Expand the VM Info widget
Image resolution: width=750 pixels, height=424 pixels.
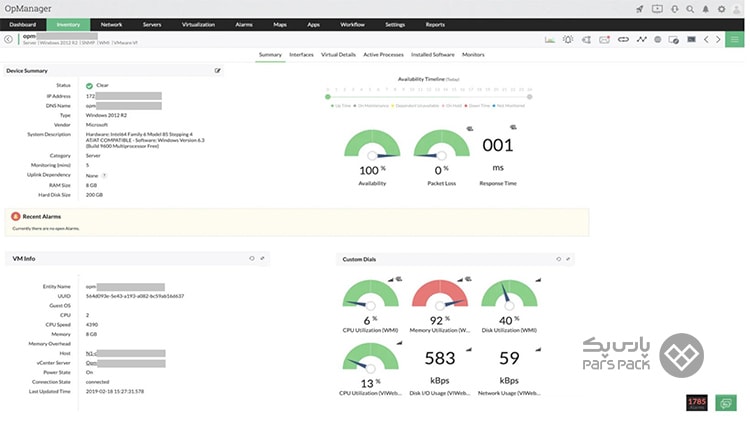pyautogui.click(x=262, y=258)
